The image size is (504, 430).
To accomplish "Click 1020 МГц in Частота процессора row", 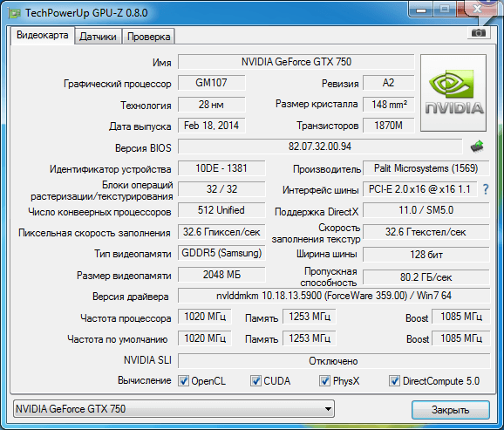I will [x=205, y=317].
